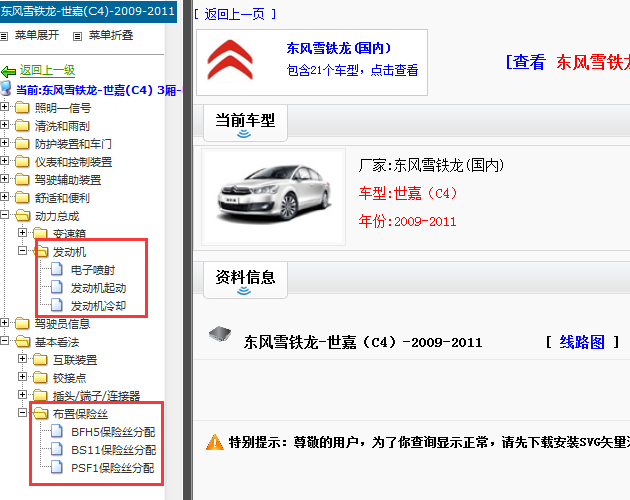Click the BS11保险丝分配 document icon
The image size is (630, 500).
[57, 449]
